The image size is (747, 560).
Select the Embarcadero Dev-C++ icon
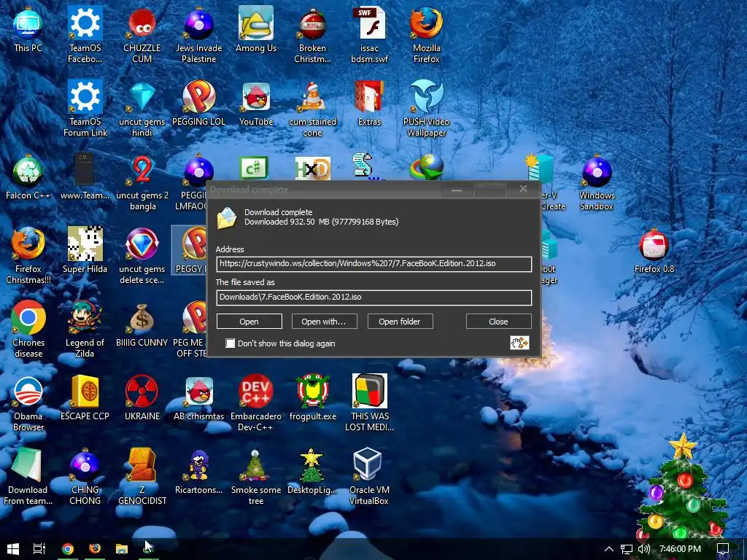point(256,403)
